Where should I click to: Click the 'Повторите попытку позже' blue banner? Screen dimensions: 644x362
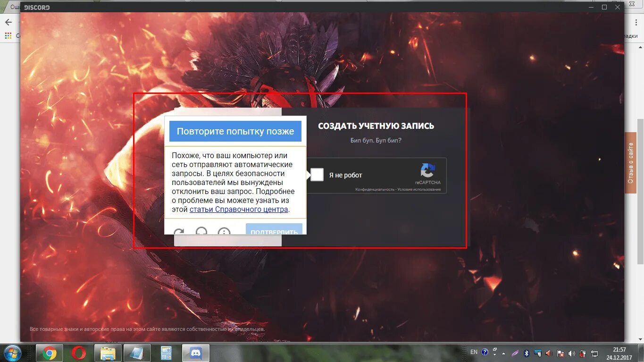click(x=235, y=131)
